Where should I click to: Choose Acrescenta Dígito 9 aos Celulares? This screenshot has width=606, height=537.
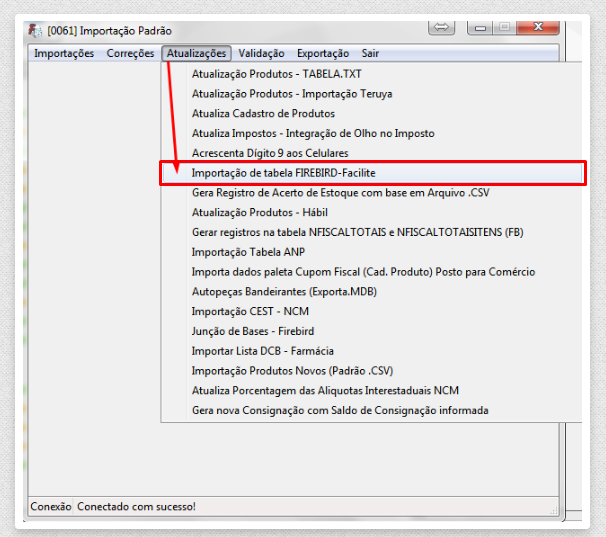tap(371, 153)
